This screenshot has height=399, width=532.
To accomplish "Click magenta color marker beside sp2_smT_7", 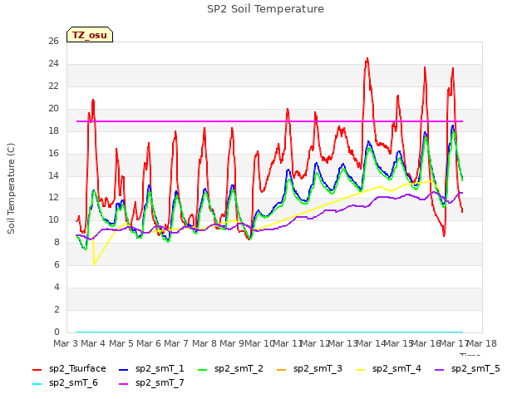I will click(x=124, y=384).
